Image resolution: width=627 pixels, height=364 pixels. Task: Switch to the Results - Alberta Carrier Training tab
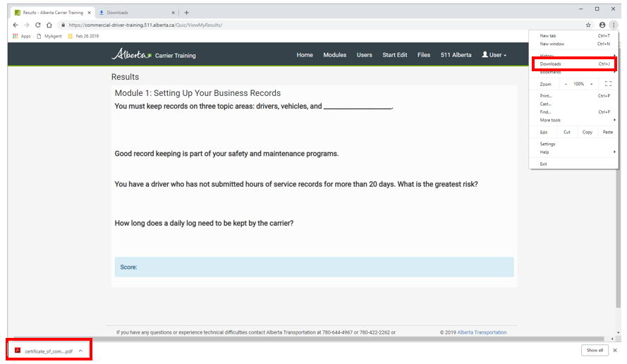[x=52, y=13]
